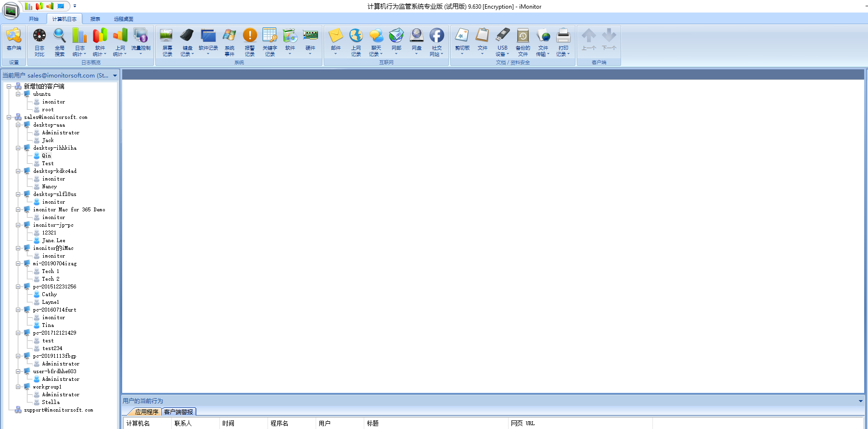Click the 上一个 previous client button
The width and height of the screenshot is (868, 429).
pyautogui.click(x=589, y=39)
